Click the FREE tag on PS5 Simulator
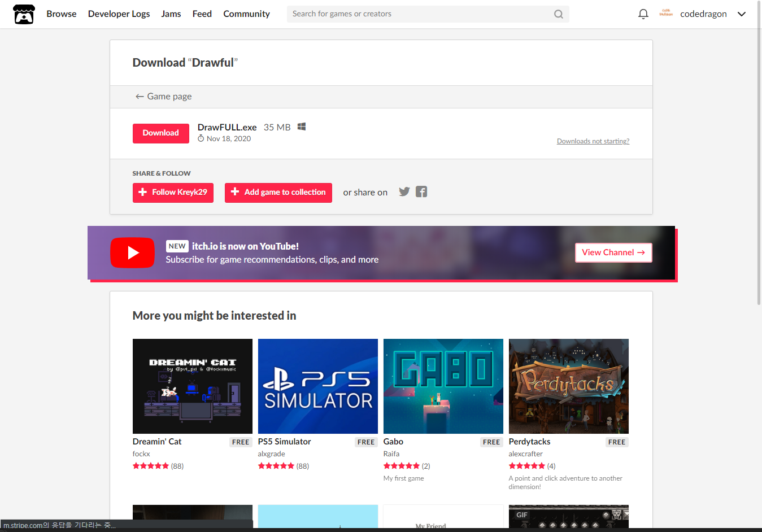762x532 pixels. (x=366, y=442)
